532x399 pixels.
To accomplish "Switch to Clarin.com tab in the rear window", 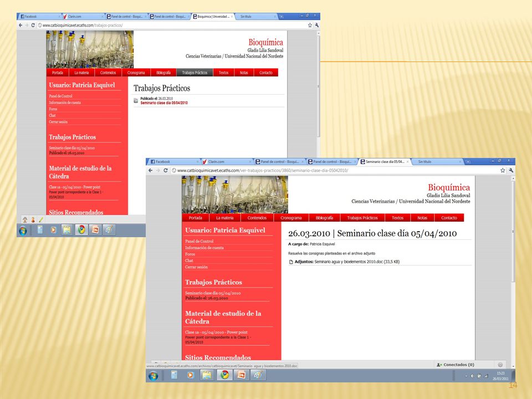I will [x=83, y=16].
